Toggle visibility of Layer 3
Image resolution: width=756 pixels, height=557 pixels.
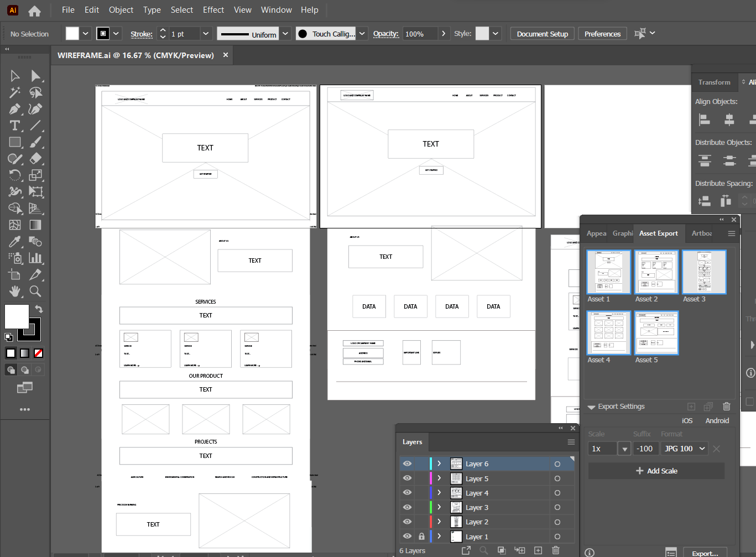[x=408, y=507]
